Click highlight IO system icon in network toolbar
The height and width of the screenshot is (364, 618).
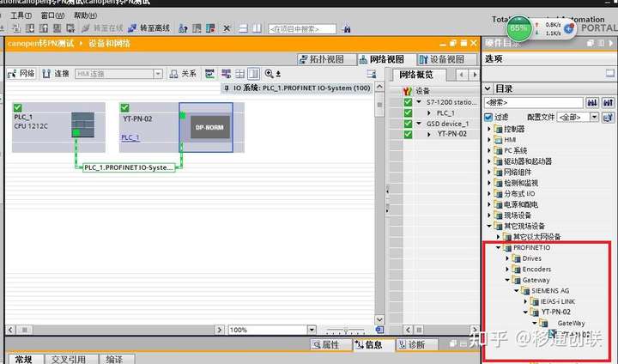pyautogui.click(x=226, y=73)
